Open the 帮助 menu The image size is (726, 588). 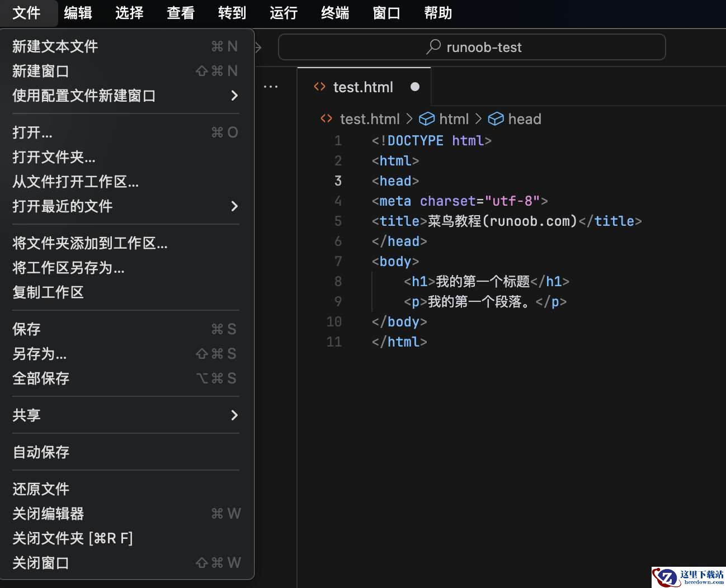point(438,13)
